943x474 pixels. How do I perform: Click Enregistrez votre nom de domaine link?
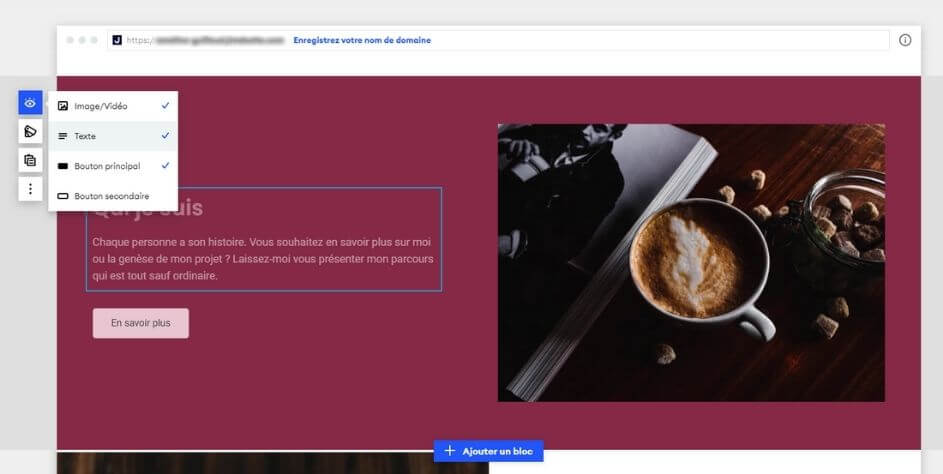(x=362, y=40)
